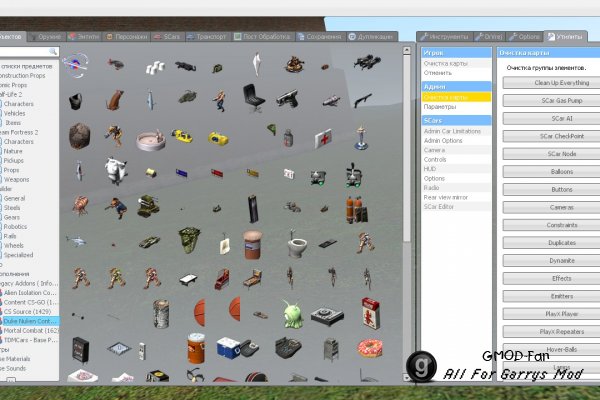Click the prop list scrollbar up arrow
Screen dimensions: 600x400
(x=407, y=51)
